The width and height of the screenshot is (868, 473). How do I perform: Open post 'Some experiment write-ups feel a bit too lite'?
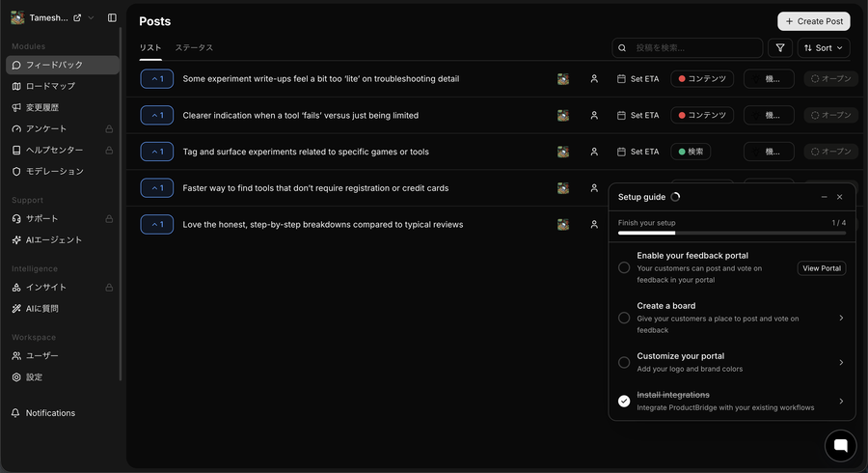pos(321,78)
